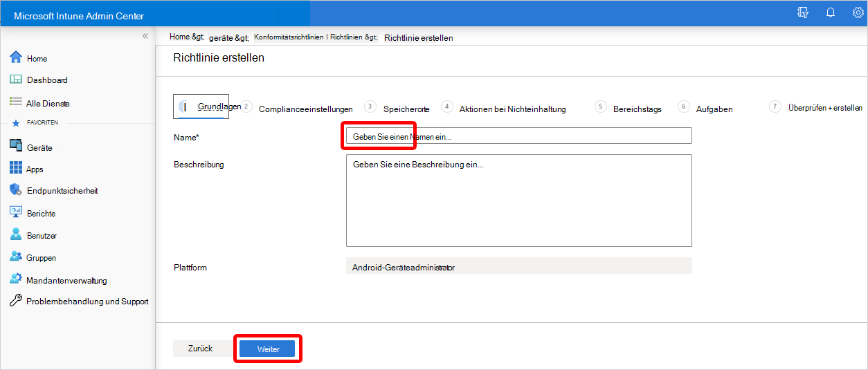Open Geräte from the sidebar

coord(16,147)
